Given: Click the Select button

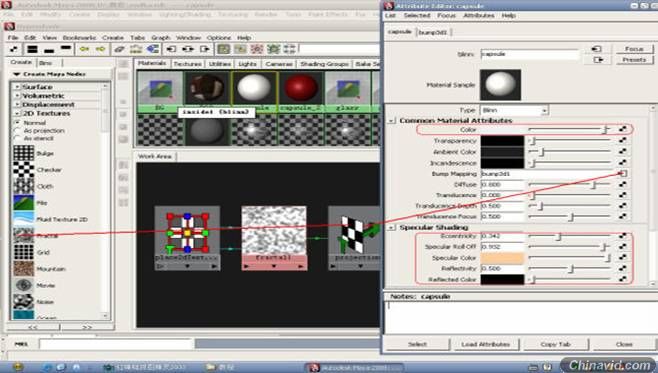Looking at the screenshot, I should [x=417, y=344].
